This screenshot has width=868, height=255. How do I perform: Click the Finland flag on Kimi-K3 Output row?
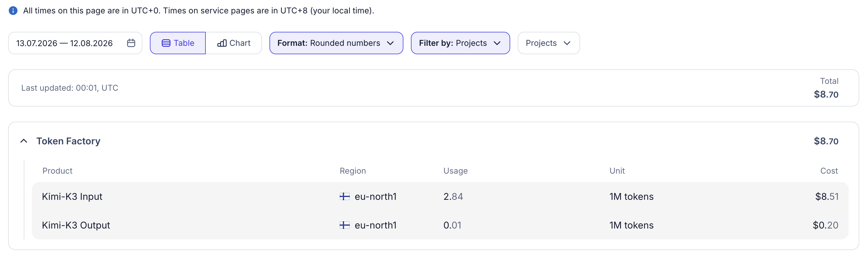click(x=344, y=225)
